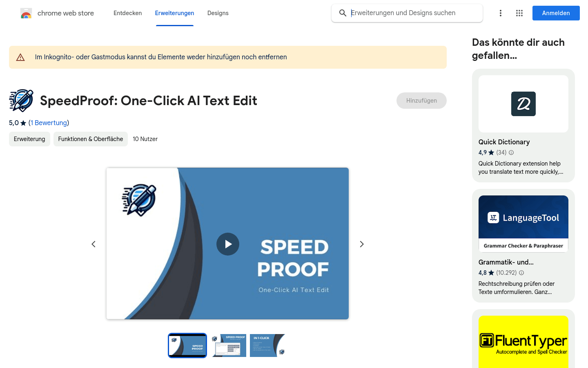
Task: Click the Quick Dictionary description text
Action: 521,168
